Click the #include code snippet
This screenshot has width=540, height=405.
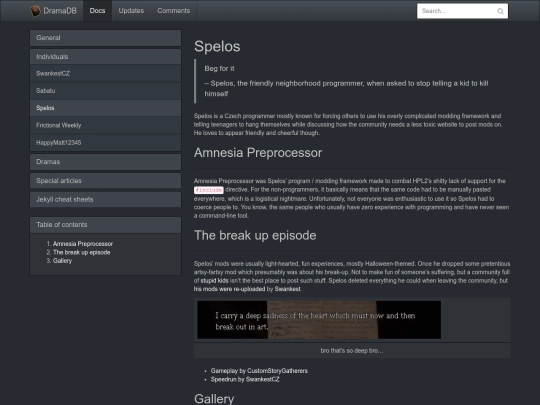point(209,190)
